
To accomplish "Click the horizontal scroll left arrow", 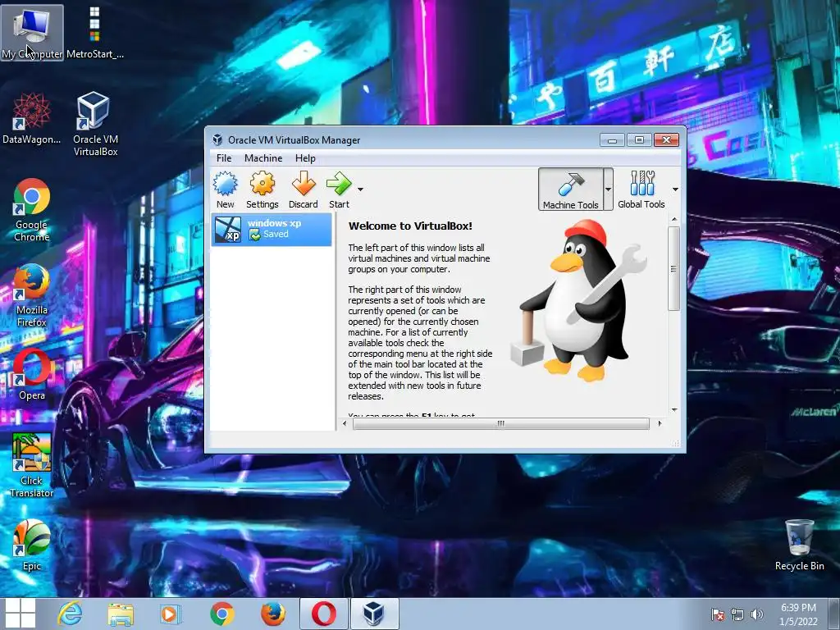I will click(345, 424).
